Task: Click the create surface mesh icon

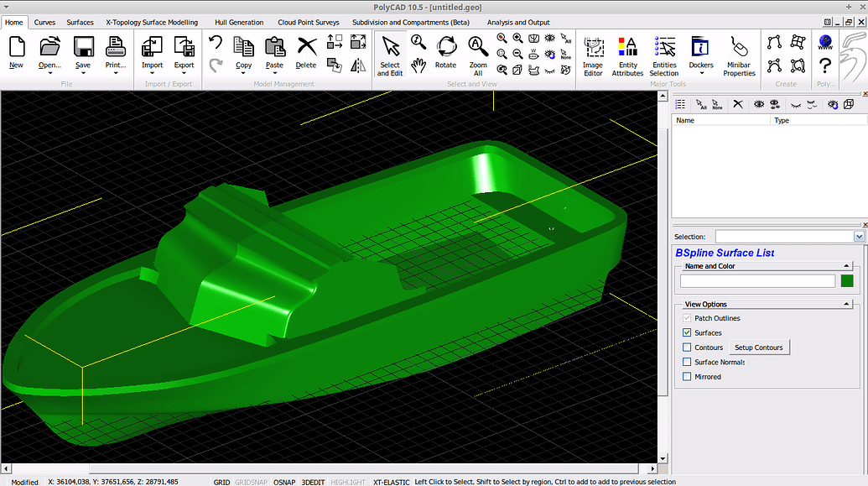Action: pos(798,42)
